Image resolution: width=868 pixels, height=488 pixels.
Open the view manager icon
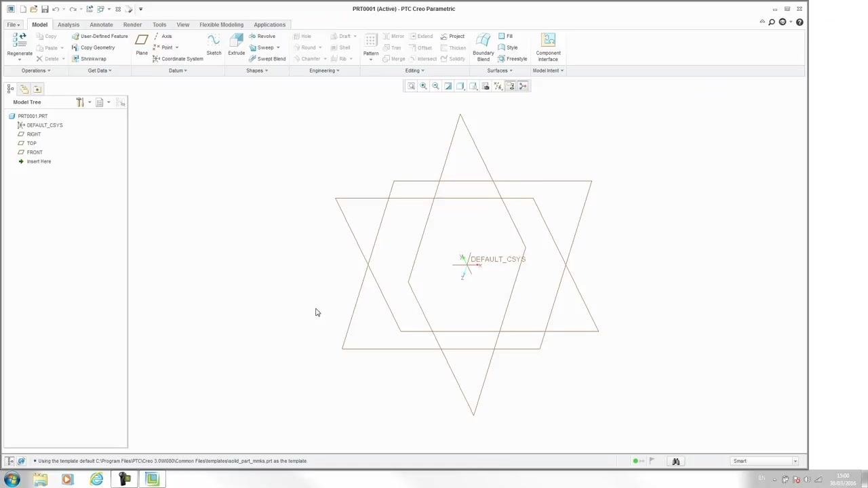[486, 86]
